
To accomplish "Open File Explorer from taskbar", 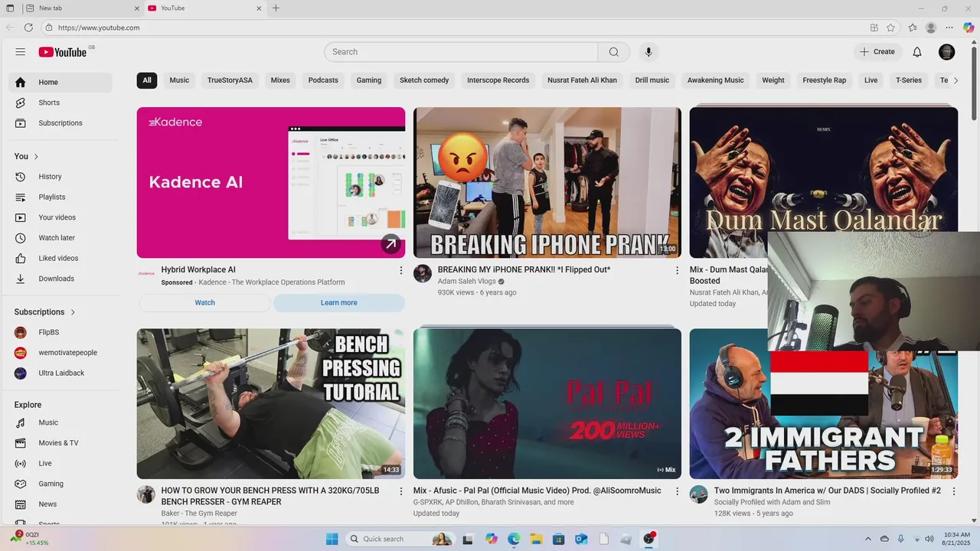I will pos(536,539).
